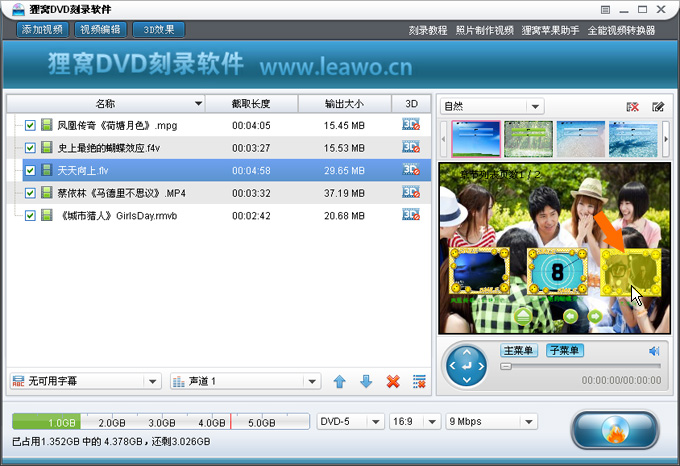This screenshot has width=680, height=466.
Task: Click the countdown 8 chapter thumbnail
Action: tap(558, 271)
